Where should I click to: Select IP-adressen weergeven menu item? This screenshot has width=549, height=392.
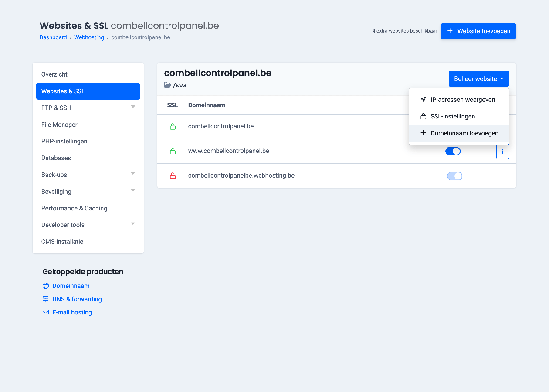tap(459, 100)
